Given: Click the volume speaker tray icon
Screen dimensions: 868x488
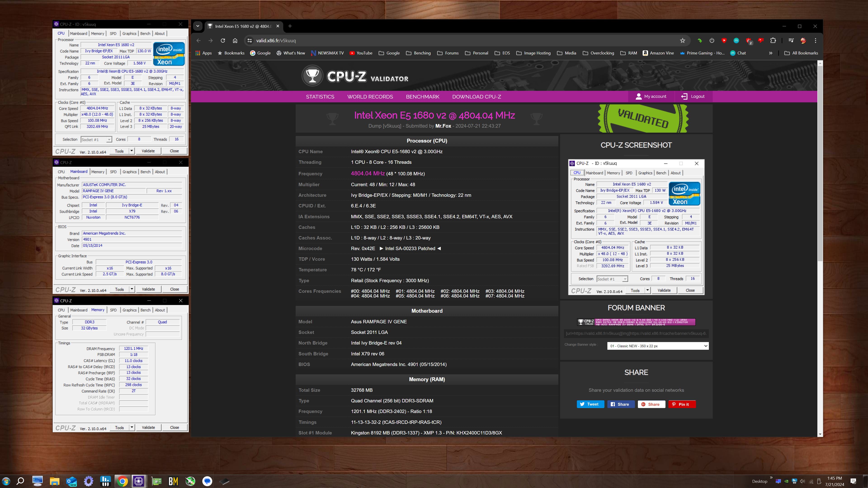Looking at the screenshot, I should [x=802, y=481].
